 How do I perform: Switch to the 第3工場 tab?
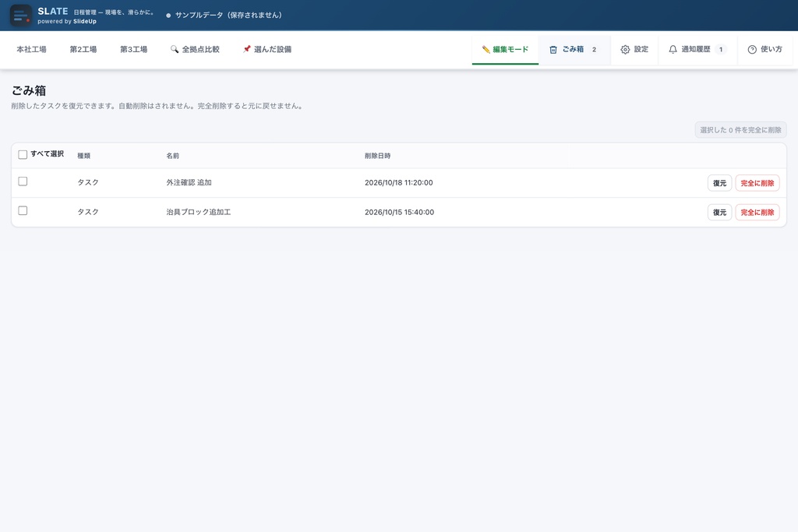click(134, 49)
